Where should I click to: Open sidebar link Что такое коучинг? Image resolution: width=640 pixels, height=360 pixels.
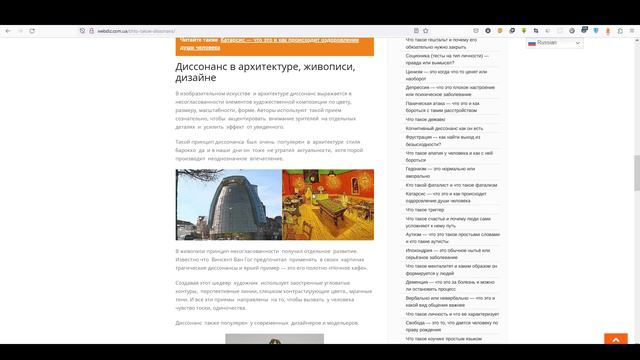tap(443, 339)
